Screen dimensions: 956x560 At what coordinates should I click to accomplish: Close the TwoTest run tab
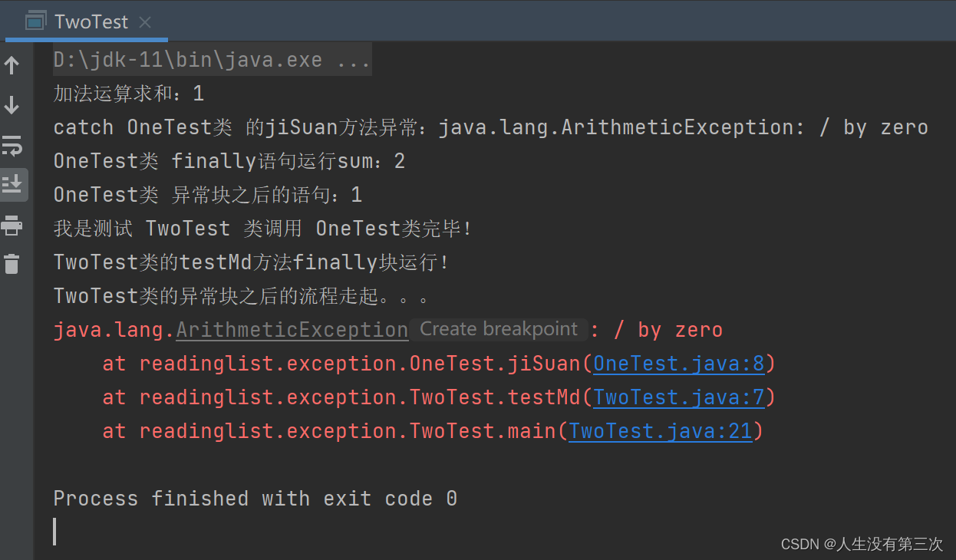(x=146, y=22)
